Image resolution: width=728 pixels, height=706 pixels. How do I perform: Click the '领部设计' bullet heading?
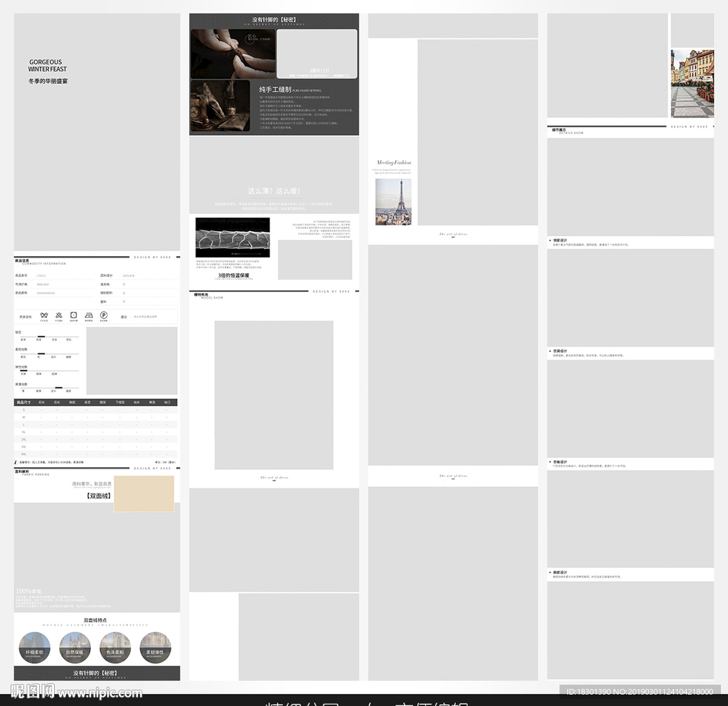click(x=560, y=240)
